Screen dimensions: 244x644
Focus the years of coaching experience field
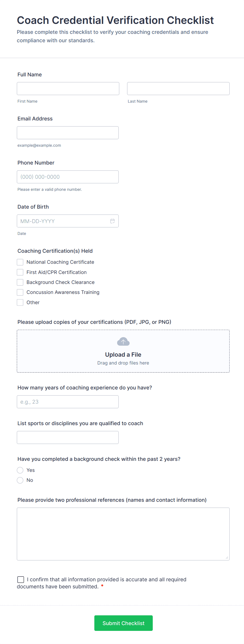68,402
